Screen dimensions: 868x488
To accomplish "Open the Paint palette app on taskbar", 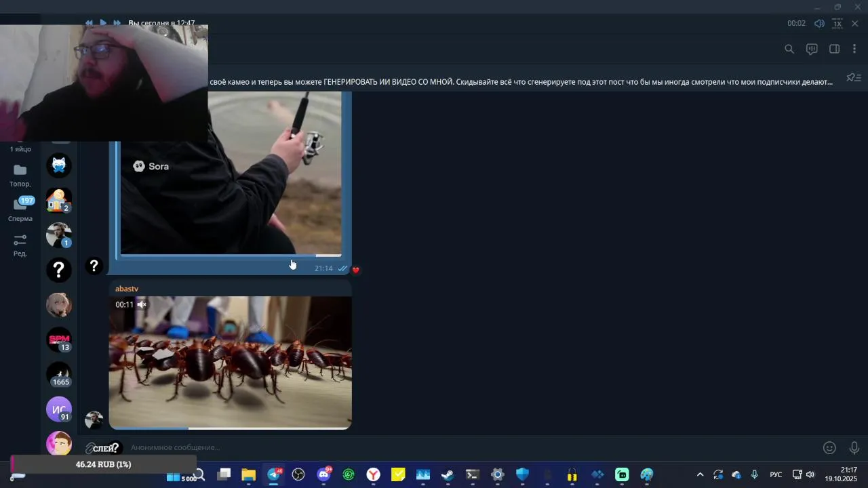I will click(x=647, y=474).
